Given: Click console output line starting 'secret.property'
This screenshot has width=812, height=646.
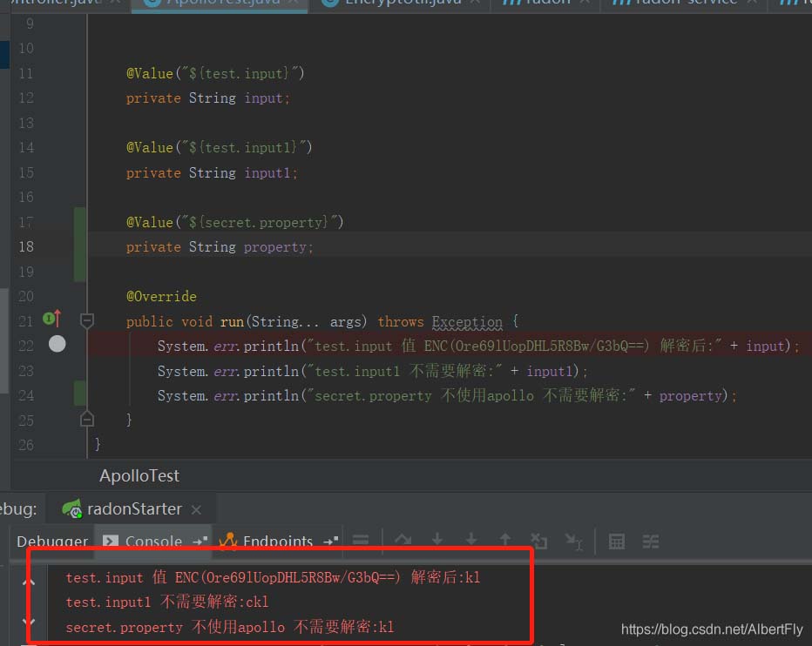Looking at the screenshot, I should [x=230, y=628].
